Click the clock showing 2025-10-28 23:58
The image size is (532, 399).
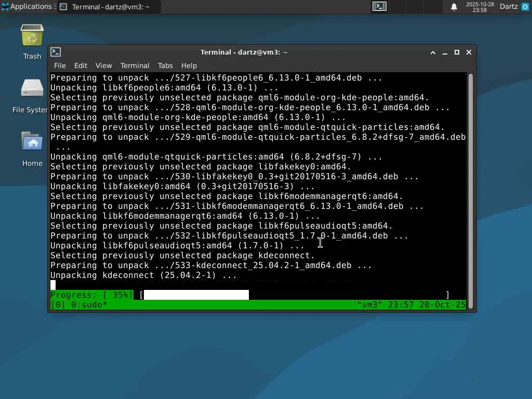pyautogui.click(x=480, y=7)
